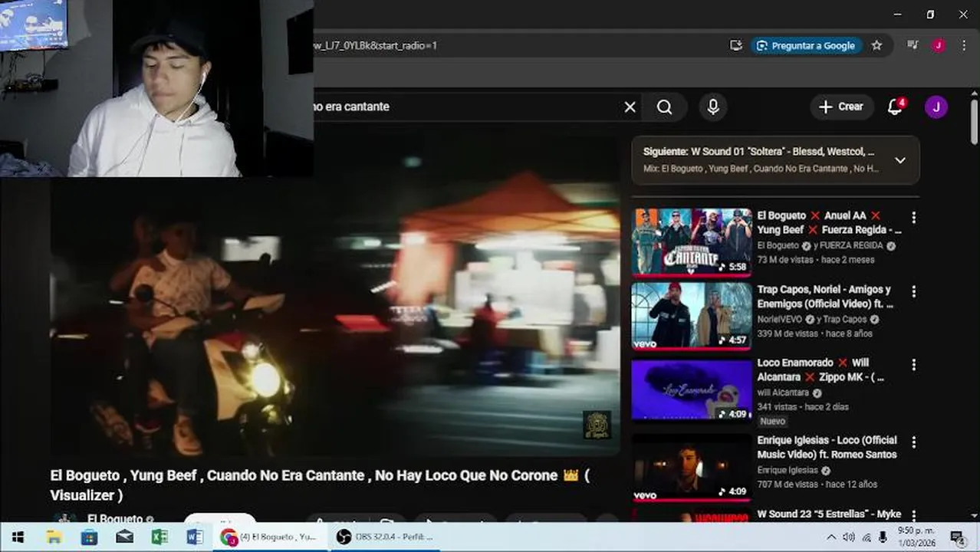The image size is (980, 552).
Task: Clear the YouTube search box with the X
Action: (x=630, y=107)
